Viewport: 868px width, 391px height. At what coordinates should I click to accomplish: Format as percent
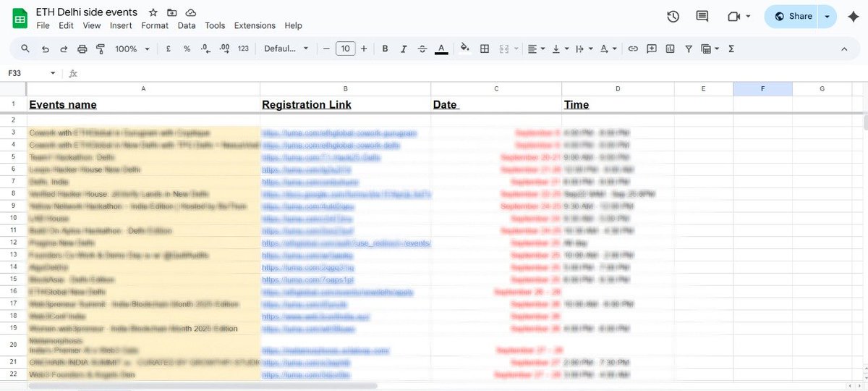click(x=187, y=49)
